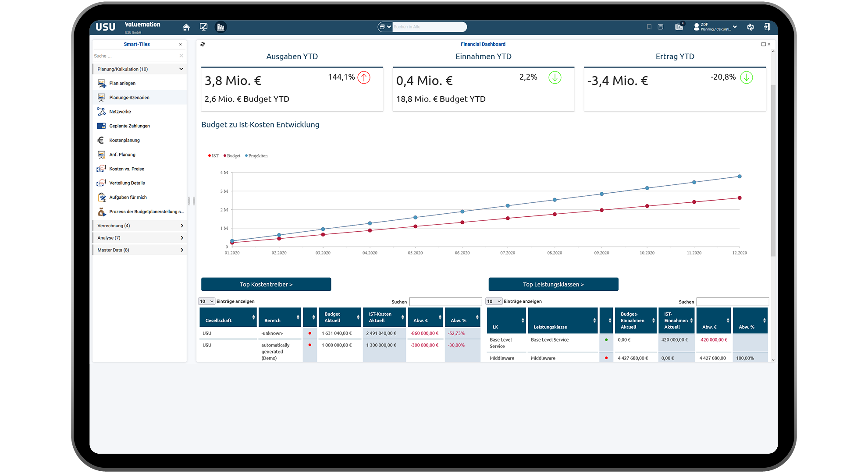Image resolution: width=868 pixels, height=473 pixels.
Task: Open the monitor edit icon in the header
Action: (x=203, y=27)
